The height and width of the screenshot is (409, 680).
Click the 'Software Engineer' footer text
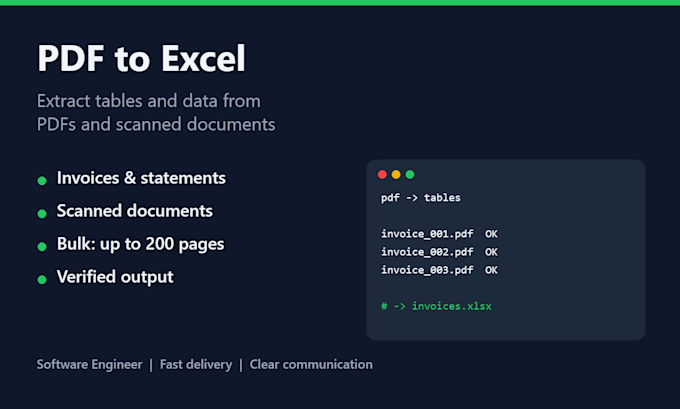click(89, 364)
